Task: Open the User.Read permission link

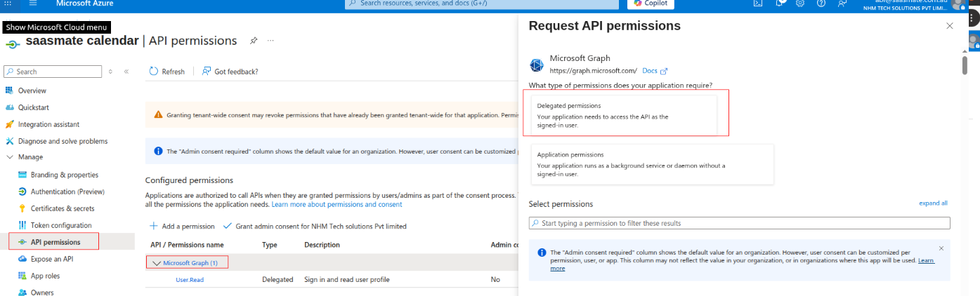Action: point(190,280)
